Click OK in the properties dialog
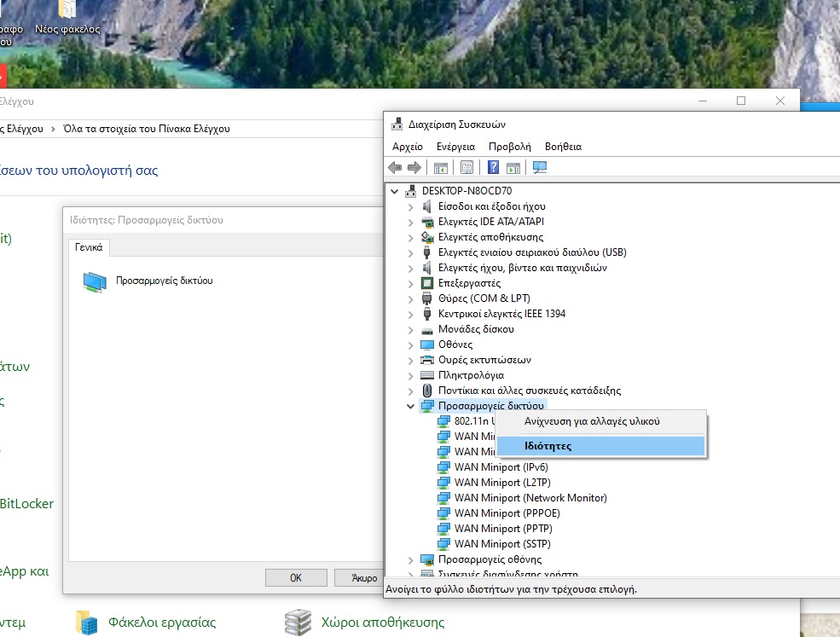 (x=296, y=577)
